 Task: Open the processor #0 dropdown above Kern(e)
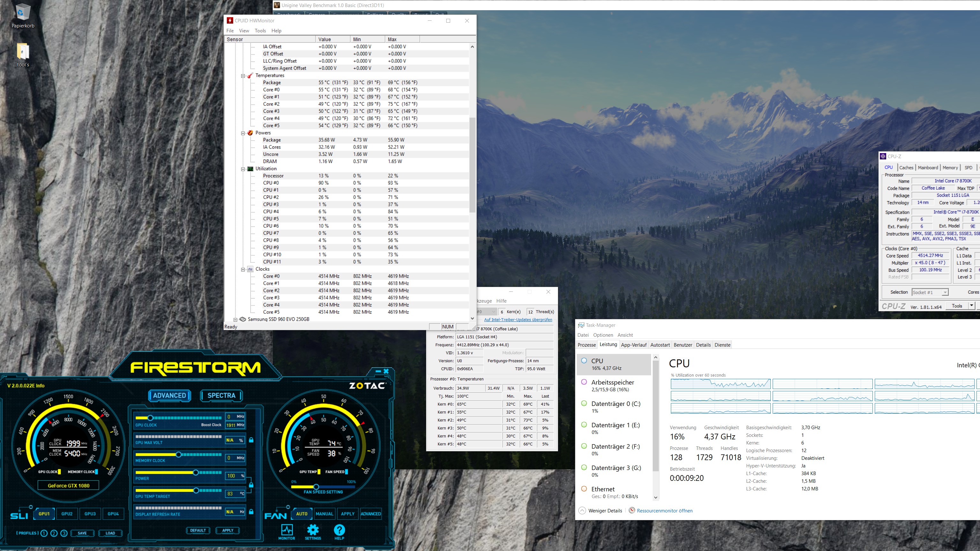point(487,312)
